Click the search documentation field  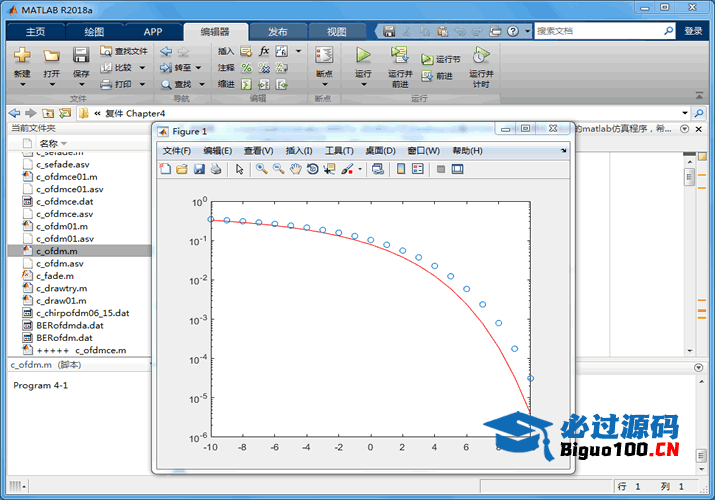[598, 31]
